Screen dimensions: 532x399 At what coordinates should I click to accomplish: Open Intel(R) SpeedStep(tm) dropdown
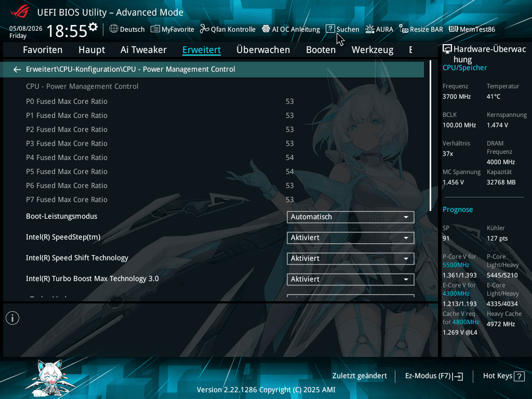coord(351,238)
